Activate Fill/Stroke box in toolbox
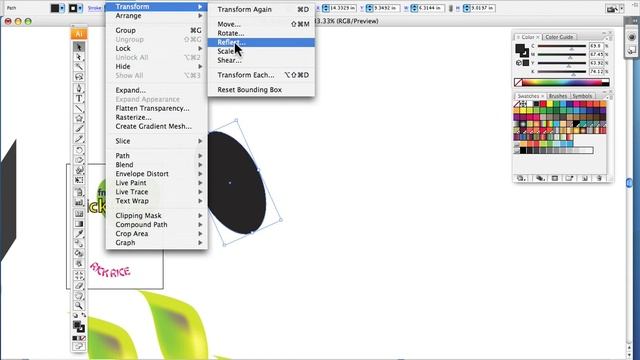 pyautogui.click(x=79, y=326)
